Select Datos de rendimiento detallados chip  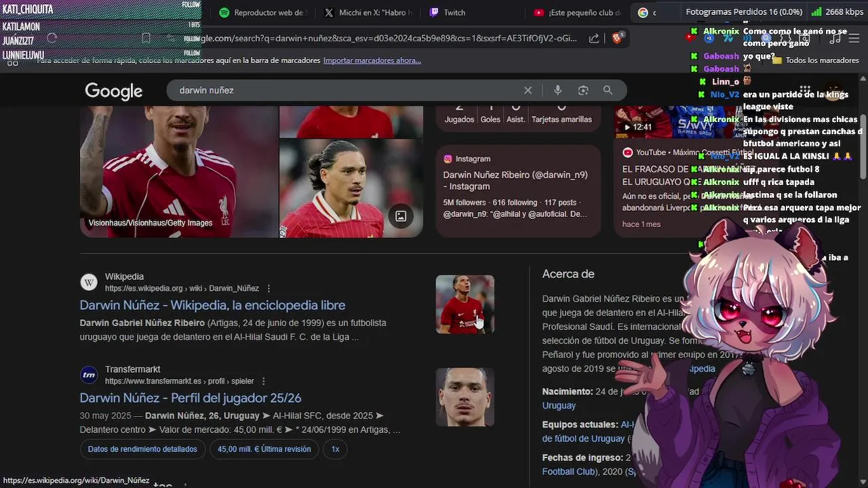[x=142, y=449]
